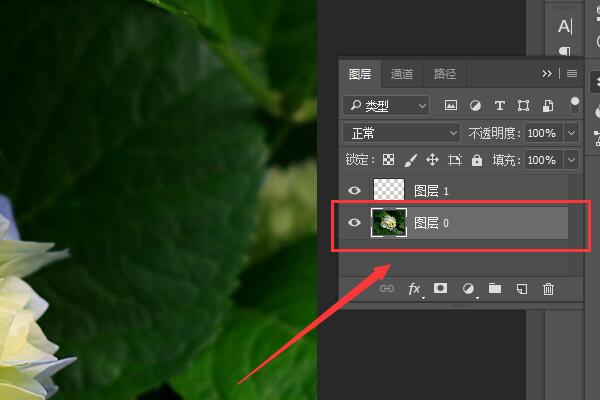This screenshot has width=600, height=400.
Task: Select 图层 0 flower thumbnail
Action: pos(389,223)
